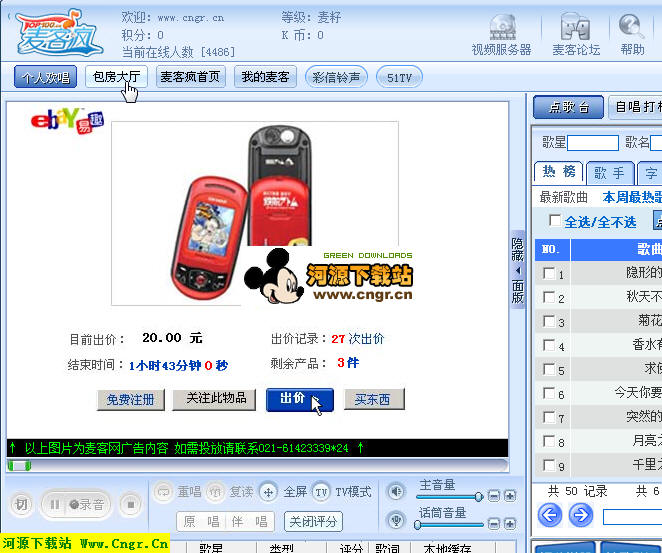The height and width of the screenshot is (553, 662).
Task: Click the red phone ad image
Action: pos(255,213)
